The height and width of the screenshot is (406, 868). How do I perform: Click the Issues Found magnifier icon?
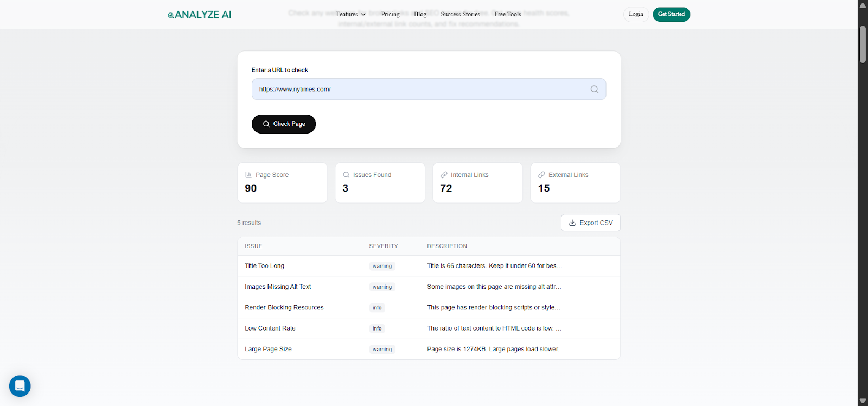click(x=346, y=175)
